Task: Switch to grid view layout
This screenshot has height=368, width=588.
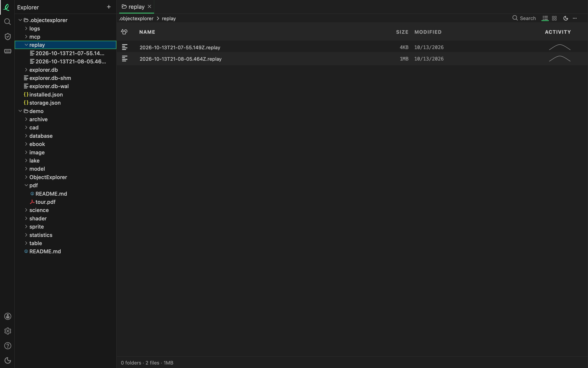Action: [x=554, y=18]
